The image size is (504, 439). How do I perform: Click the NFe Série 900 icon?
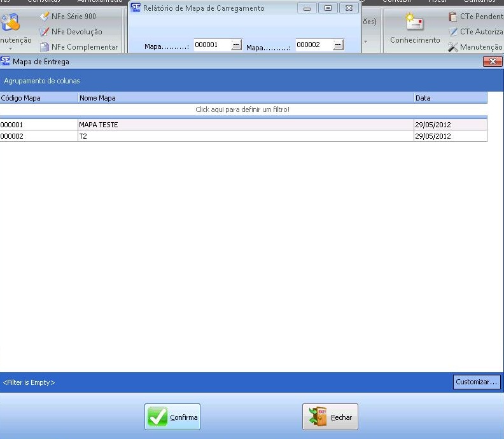tap(45, 17)
